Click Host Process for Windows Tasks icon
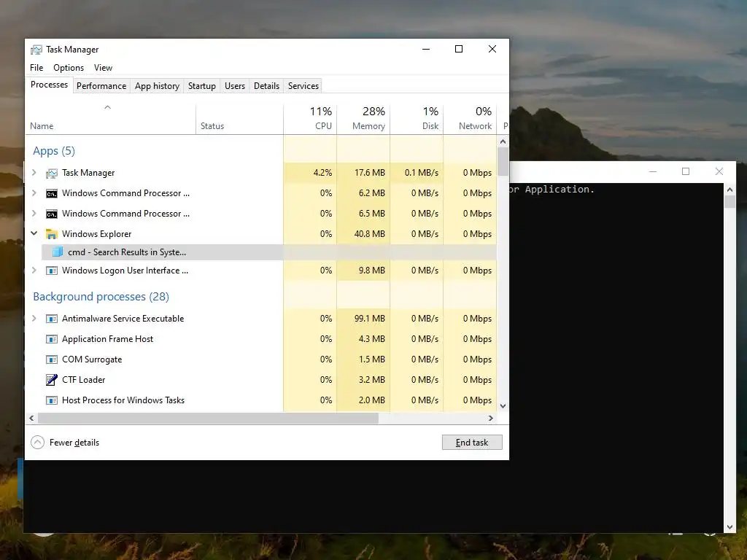Screen dimensions: 747x560 pyautogui.click(x=52, y=400)
